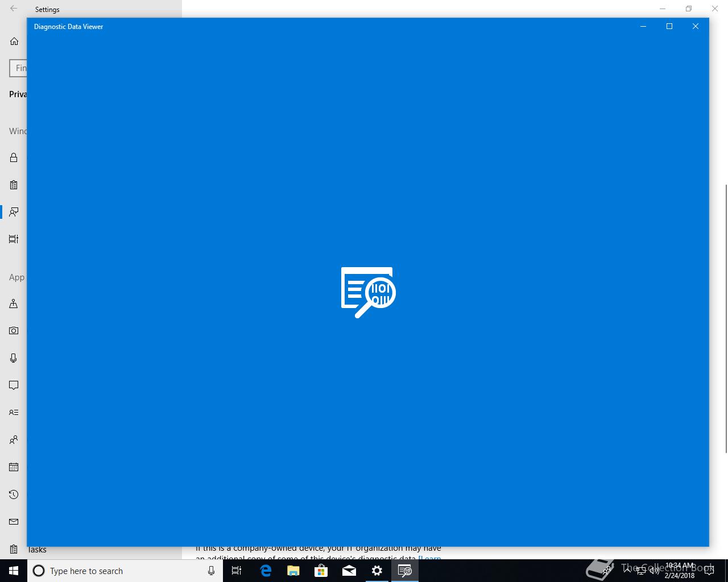Open the Mail app from the taskbar
Viewport: 728px width, 582px height.
coord(349,571)
